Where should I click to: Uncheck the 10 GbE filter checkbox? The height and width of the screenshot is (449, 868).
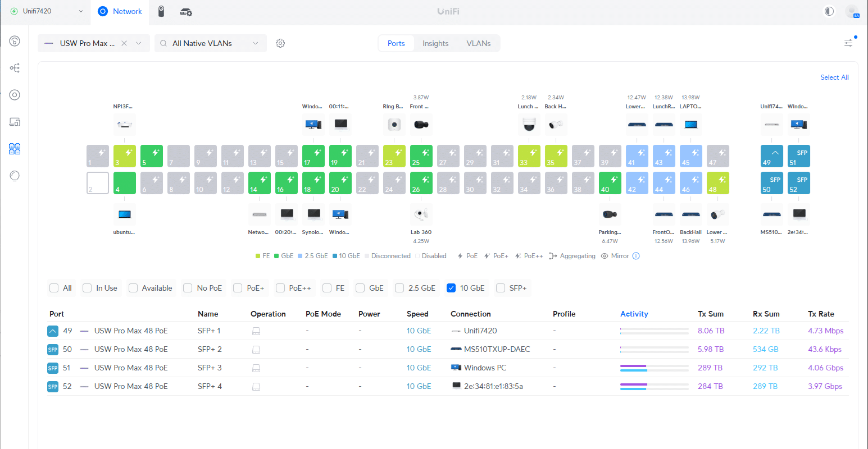tap(451, 288)
